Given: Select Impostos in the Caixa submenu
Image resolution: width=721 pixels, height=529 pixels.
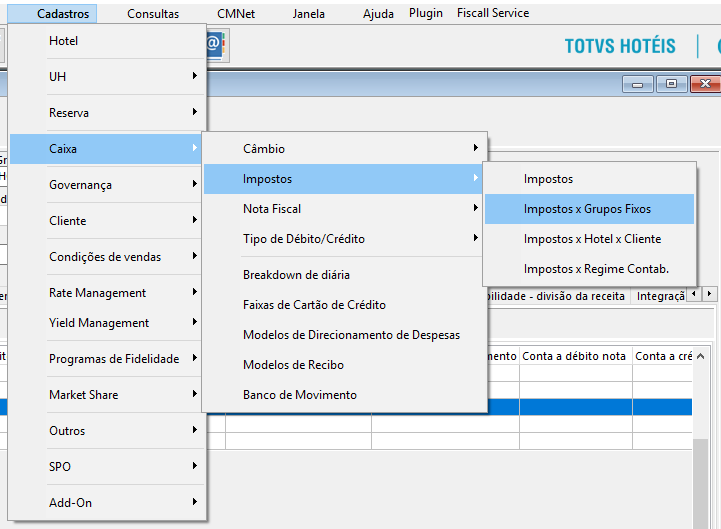Looking at the screenshot, I should [343, 179].
